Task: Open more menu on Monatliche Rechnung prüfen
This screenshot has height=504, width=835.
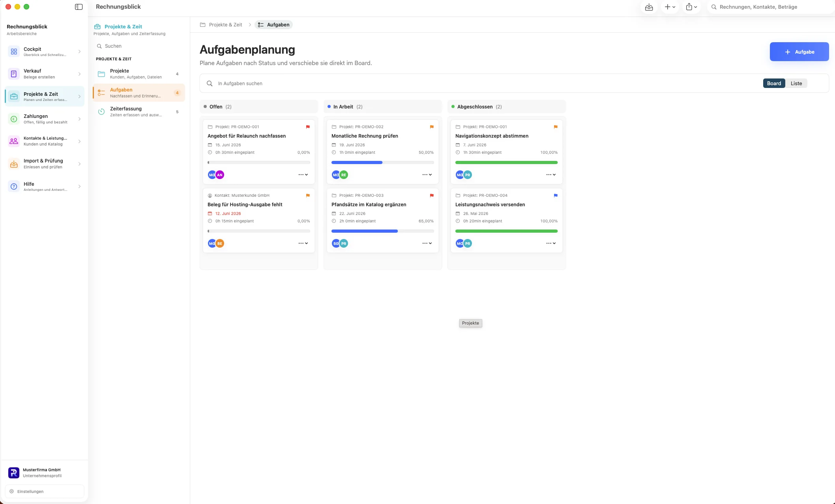Action: pyautogui.click(x=427, y=175)
